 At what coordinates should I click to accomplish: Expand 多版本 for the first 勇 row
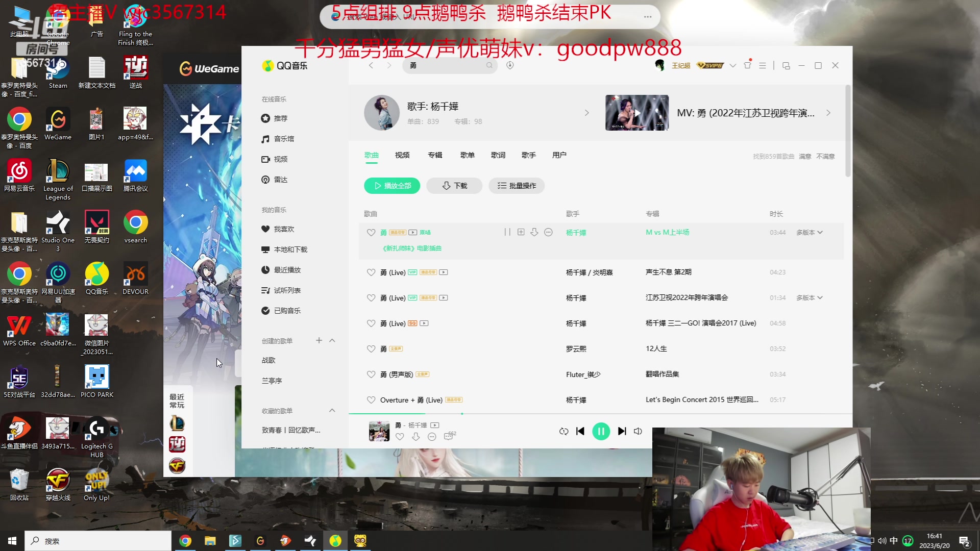[810, 232]
